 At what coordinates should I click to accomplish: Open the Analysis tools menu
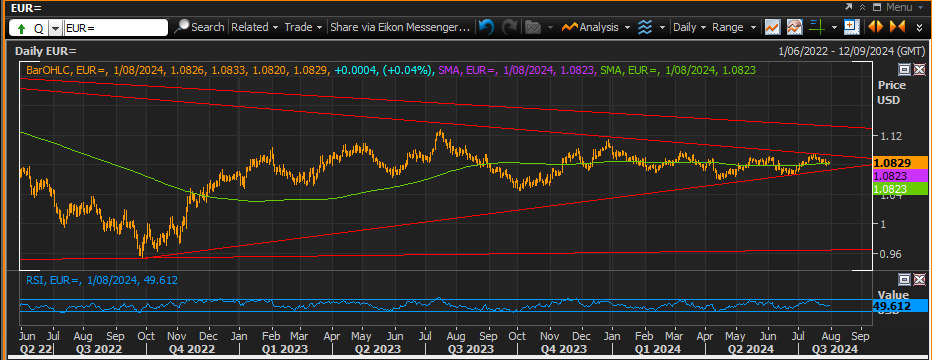(596, 27)
